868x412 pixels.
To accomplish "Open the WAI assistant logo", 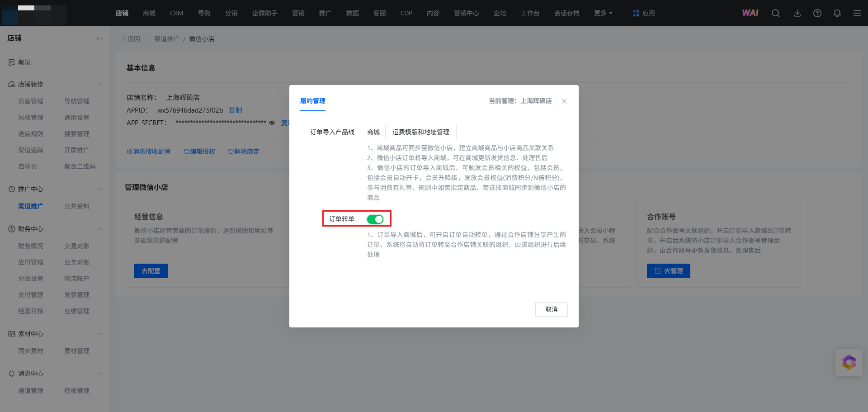I will coord(750,13).
